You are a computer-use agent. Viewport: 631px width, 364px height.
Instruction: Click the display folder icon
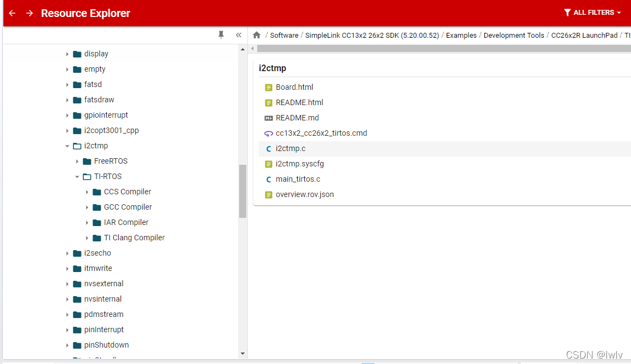(x=77, y=54)
